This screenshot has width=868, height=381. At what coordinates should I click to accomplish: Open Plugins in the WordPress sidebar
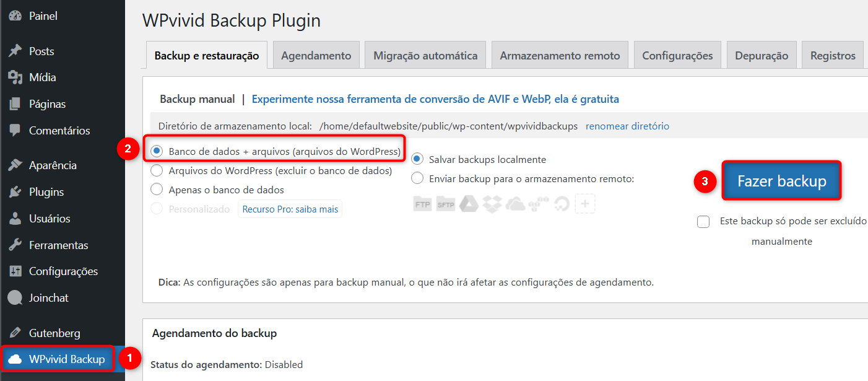pyautogui.click(x=46, y=192)
